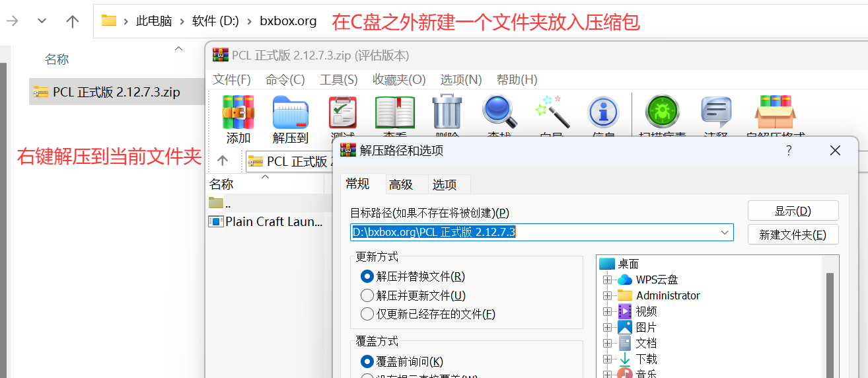The height and width of the screenshot is (378, 868).
Task: Open the 选项(N) menu
Action: point(461,79)
